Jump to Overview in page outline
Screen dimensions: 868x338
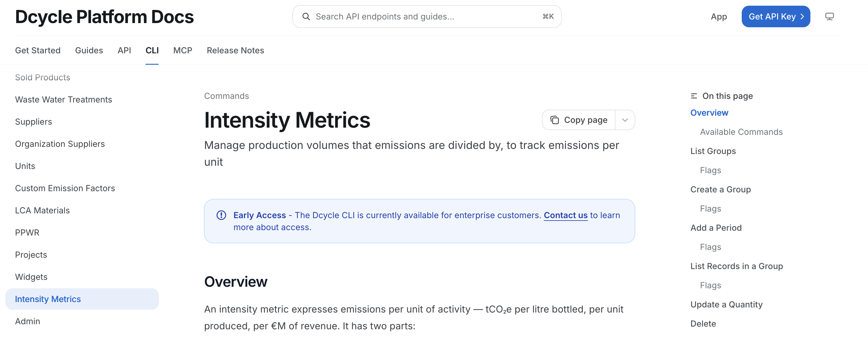coord(709,113)
